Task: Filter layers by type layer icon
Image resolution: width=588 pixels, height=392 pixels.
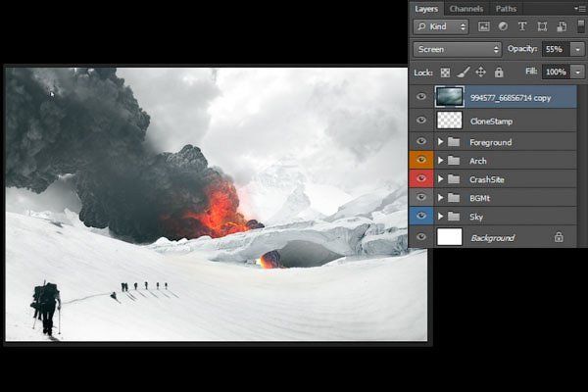Action: [522, 26]
